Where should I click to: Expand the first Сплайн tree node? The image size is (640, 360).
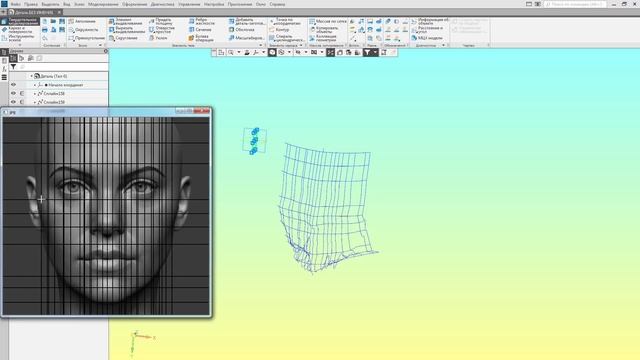click(35, 93)
